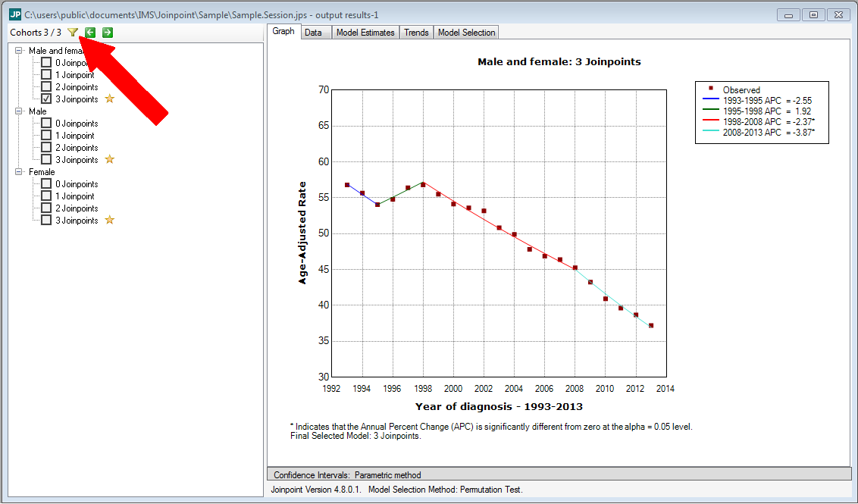Collapse the Female cohort node
Screen dimensions: 858x504
pos(20,172)
